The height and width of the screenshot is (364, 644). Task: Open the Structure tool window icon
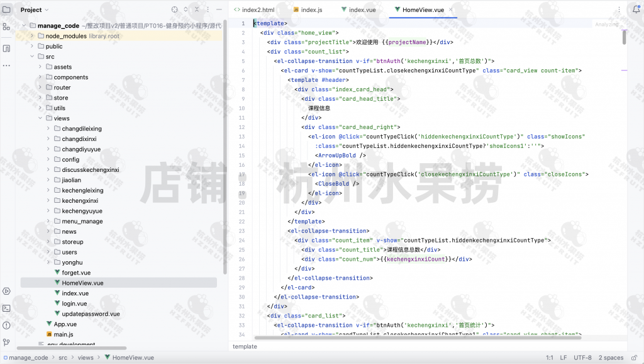click(x=6, y=26)
